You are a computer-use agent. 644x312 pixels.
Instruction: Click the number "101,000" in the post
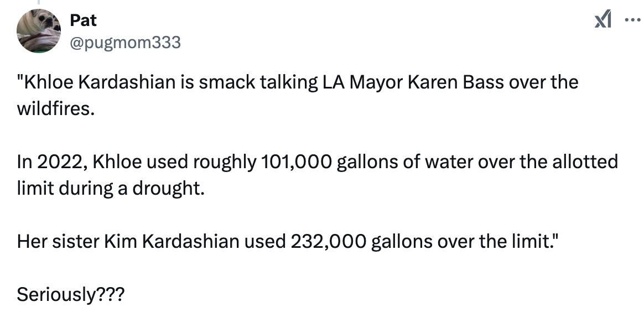295,162
